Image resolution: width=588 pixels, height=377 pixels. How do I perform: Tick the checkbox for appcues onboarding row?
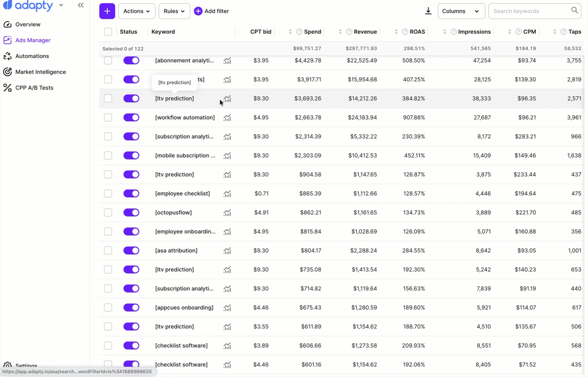pyautogui.click(x=108, y=308)
